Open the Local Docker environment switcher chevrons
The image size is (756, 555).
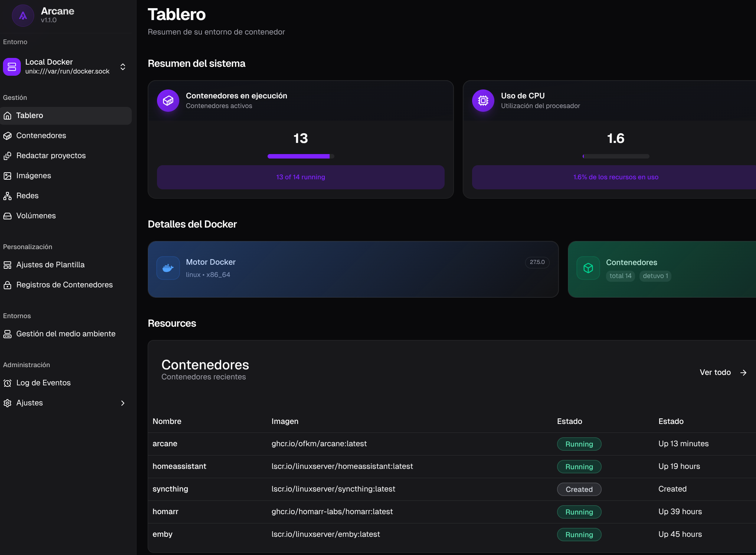(123, 67)
